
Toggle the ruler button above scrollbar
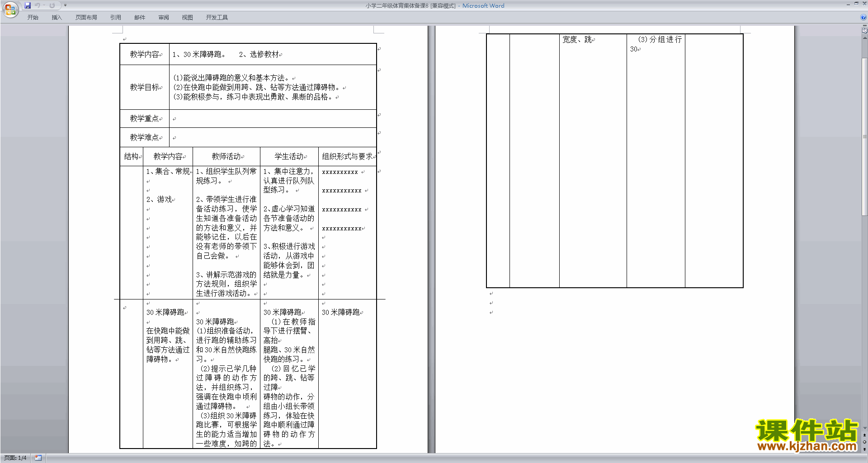pos(864,31)
